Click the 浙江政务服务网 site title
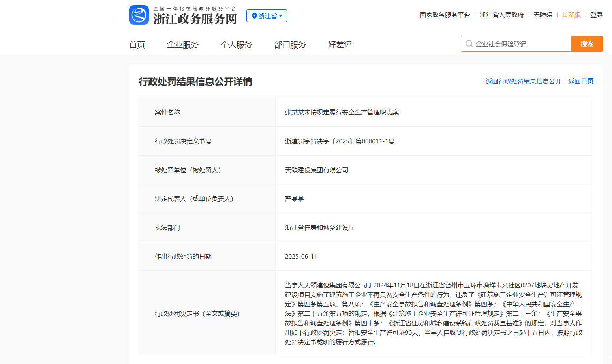This screenshot has height=364, width=612. point(195,19)
